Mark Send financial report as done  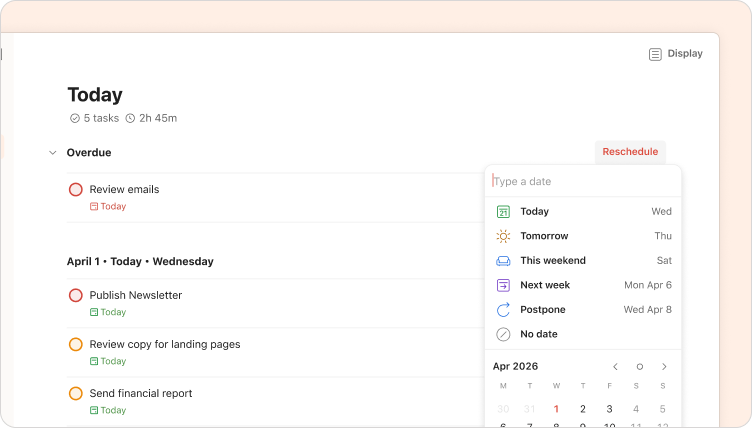pos(76,393)
